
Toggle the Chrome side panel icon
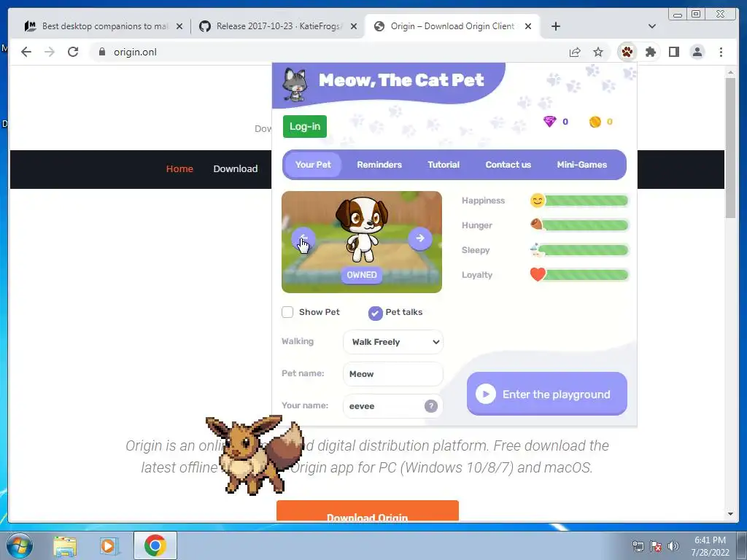[x=673, y=52]
